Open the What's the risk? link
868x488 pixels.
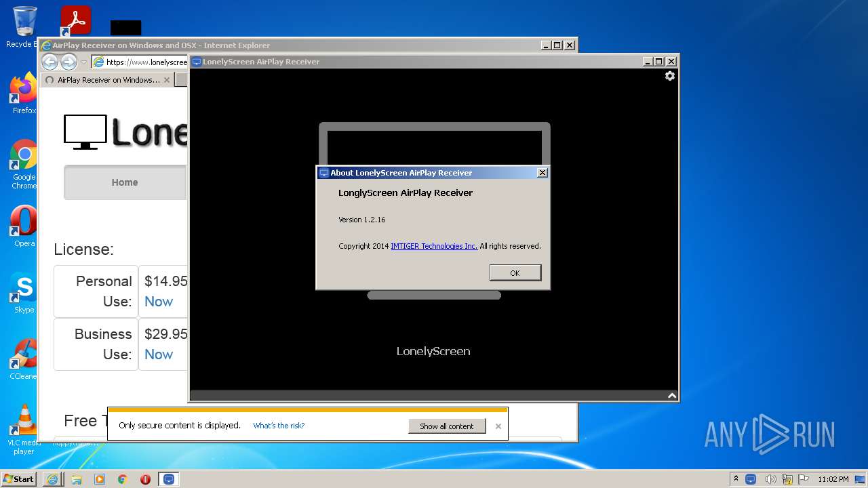[279, 426]
